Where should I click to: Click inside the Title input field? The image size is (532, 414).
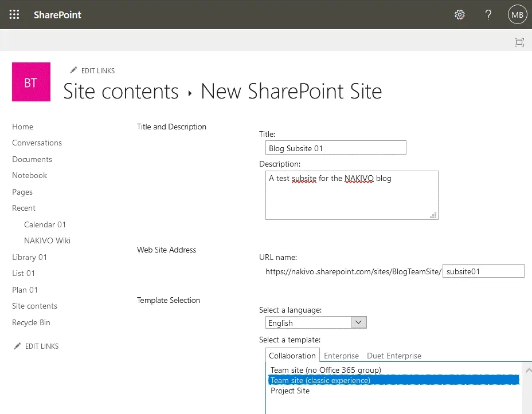pyautogui.click(x=335, y=147)
